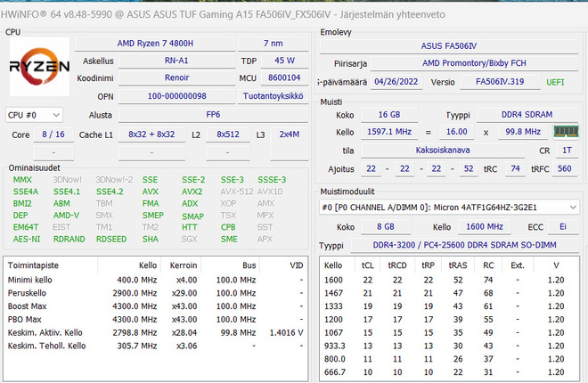Click the DDR4 SDRAM type field

click(527, 115)
